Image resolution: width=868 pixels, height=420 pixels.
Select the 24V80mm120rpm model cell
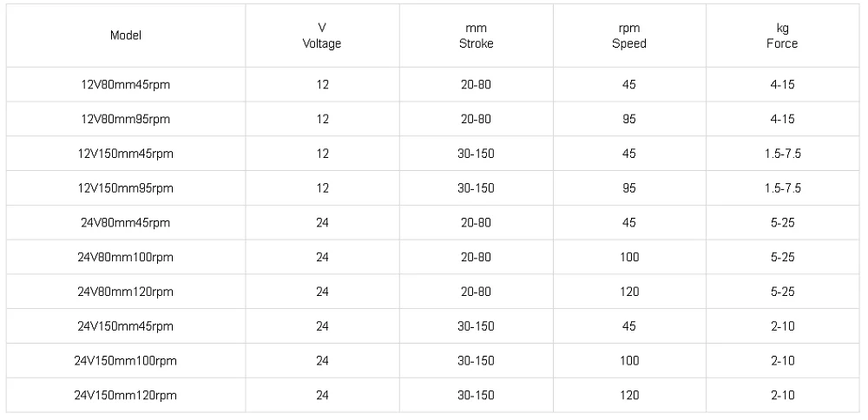tap(126, 292)
